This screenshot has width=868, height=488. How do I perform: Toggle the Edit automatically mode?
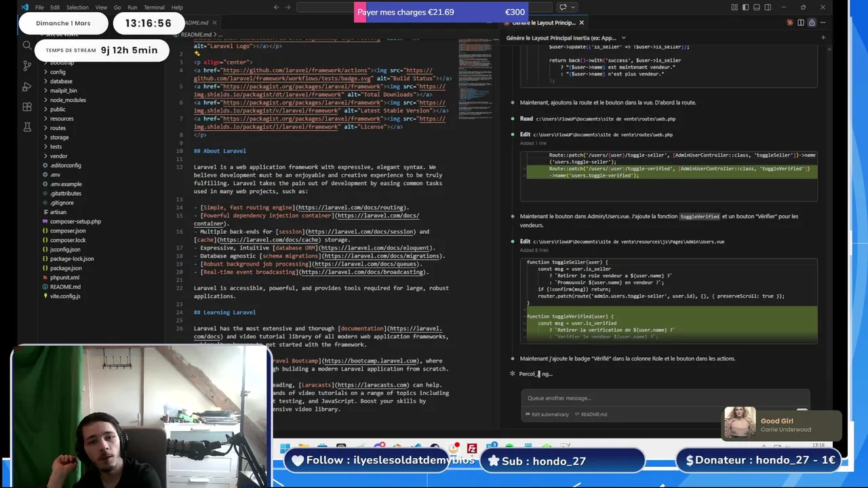[547, 414]
